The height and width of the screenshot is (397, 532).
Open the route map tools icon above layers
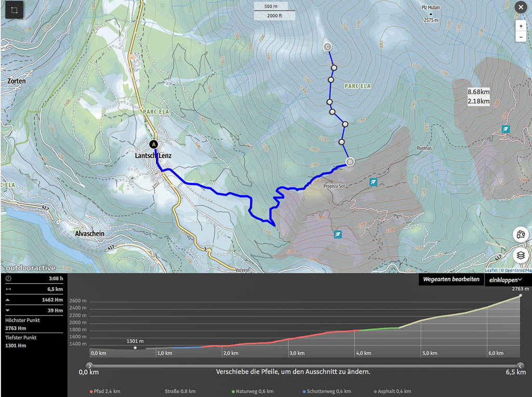point(520,234)
